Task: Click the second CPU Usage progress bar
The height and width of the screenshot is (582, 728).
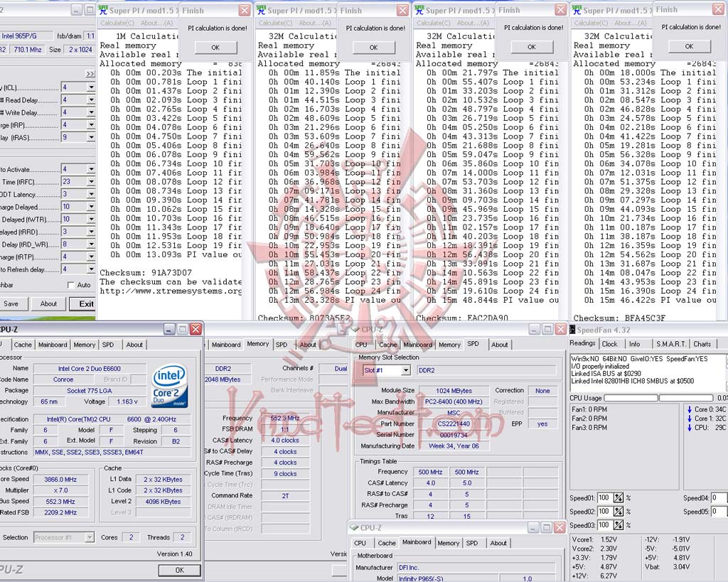Action: pyautogui.click(x=686, y=398)
